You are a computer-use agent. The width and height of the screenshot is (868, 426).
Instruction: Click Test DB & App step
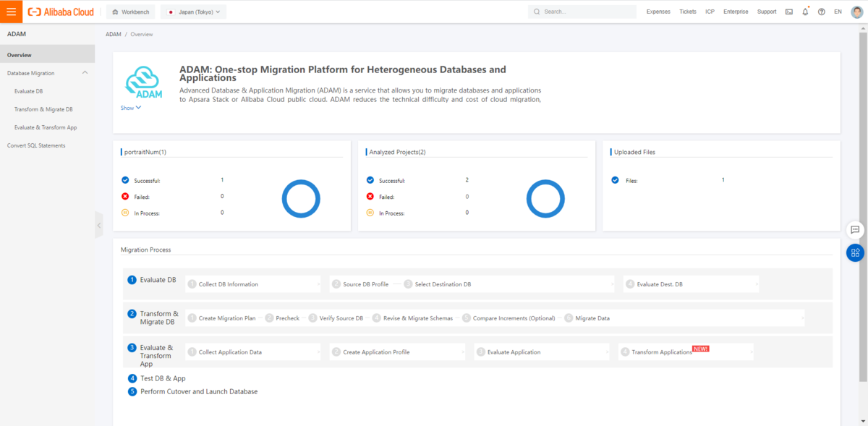coord(163,378)
